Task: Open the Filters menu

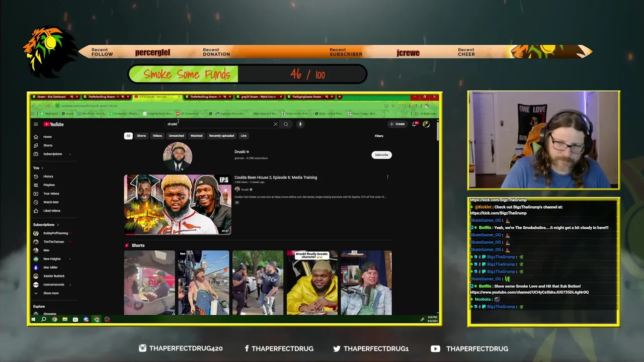Action: point(379,136)
